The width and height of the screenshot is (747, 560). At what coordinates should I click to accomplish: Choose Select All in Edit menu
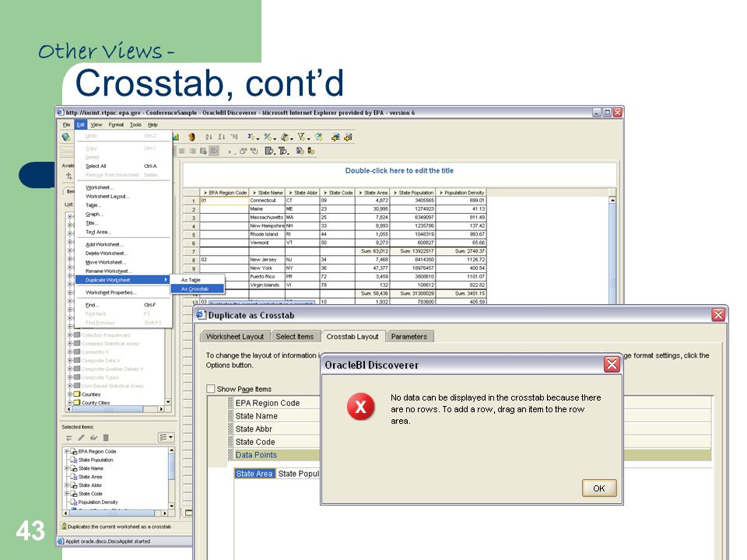pos(122,166)
